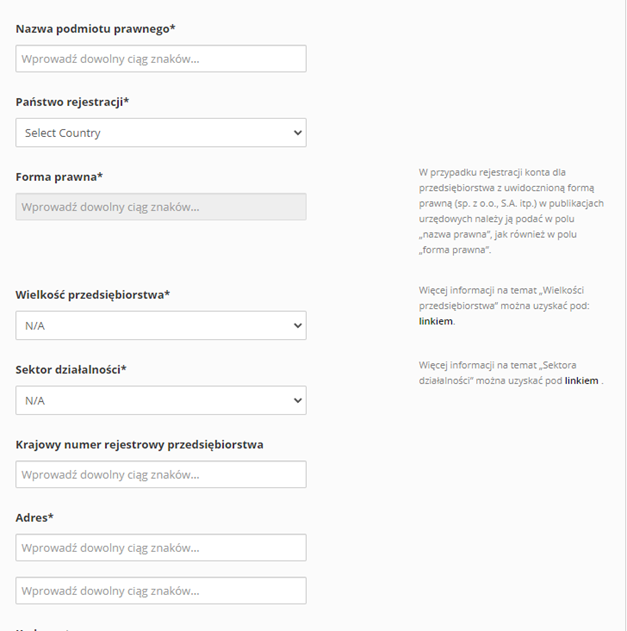
Task: Click the Krajowy numer rejestrowy przedsiębiorstwa field
Action: [x=161, y=474]
